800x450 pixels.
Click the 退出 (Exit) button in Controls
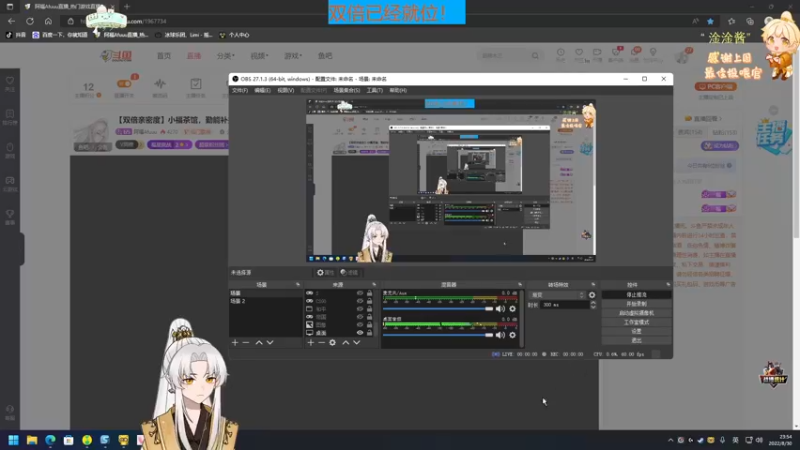(636, 340)
